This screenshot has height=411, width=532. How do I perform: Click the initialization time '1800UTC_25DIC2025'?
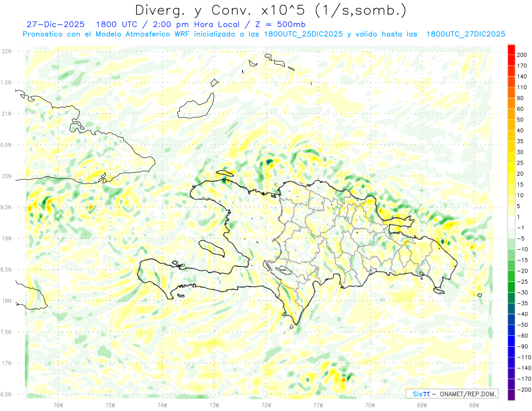point(303,34)
